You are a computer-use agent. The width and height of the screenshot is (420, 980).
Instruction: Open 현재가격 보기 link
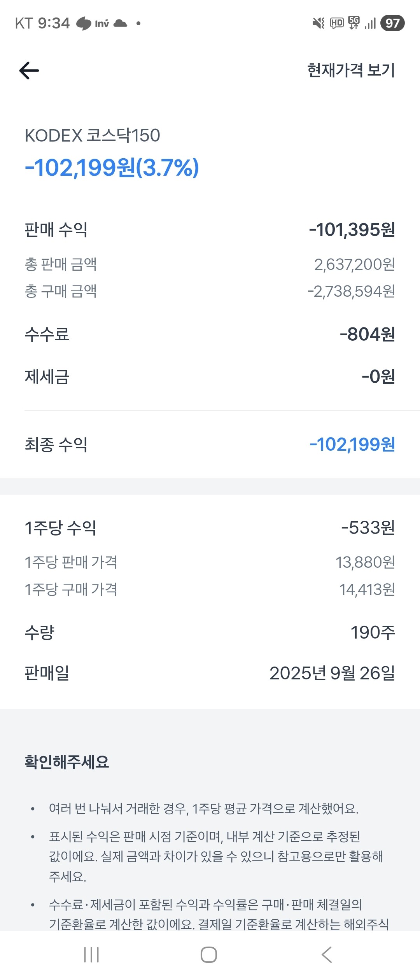pyautogui.click(x=351, y=70)
